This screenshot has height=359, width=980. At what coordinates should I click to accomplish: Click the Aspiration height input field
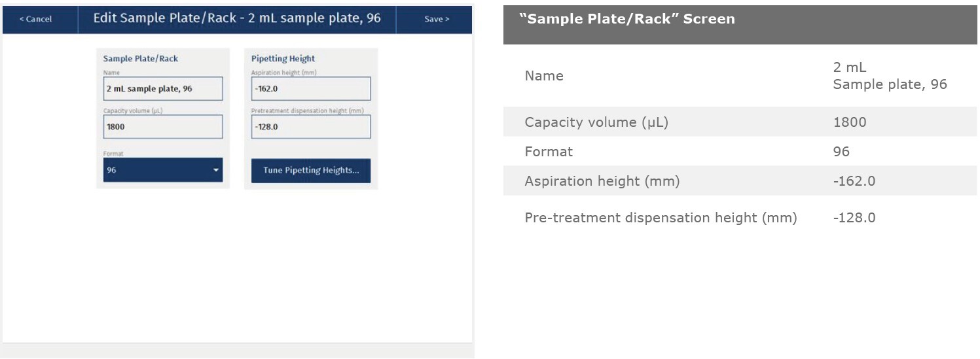(x=311, y=89)
